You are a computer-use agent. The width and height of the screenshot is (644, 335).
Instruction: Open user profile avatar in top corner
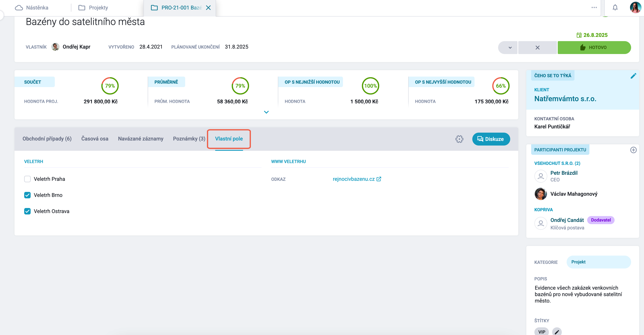tap(636, 7)
